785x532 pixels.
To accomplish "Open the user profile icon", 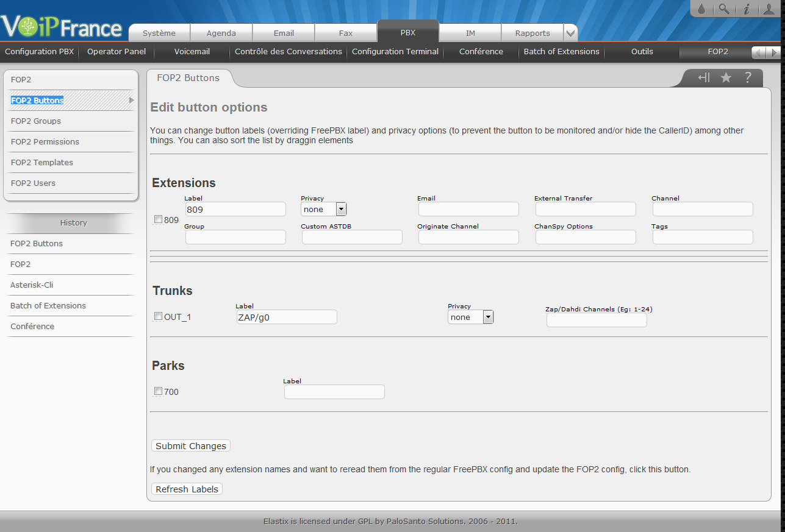I will coord(769,9).
